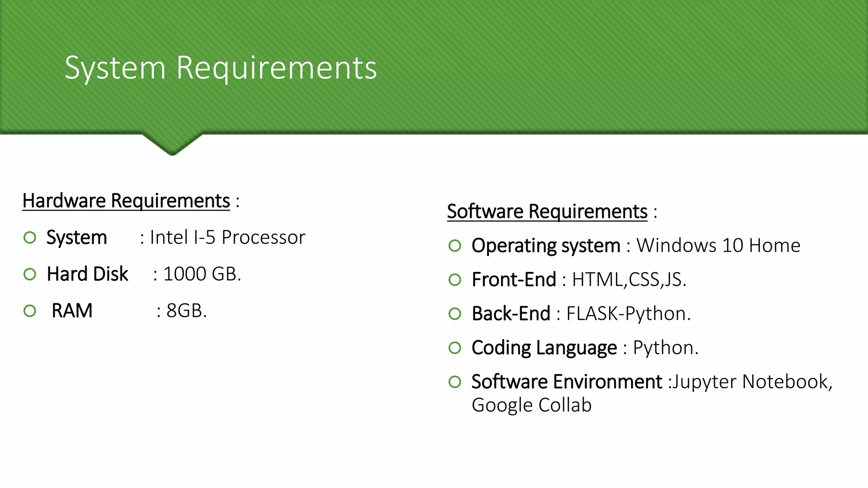Click the underlined Software Requirements heading

[547, 211]
